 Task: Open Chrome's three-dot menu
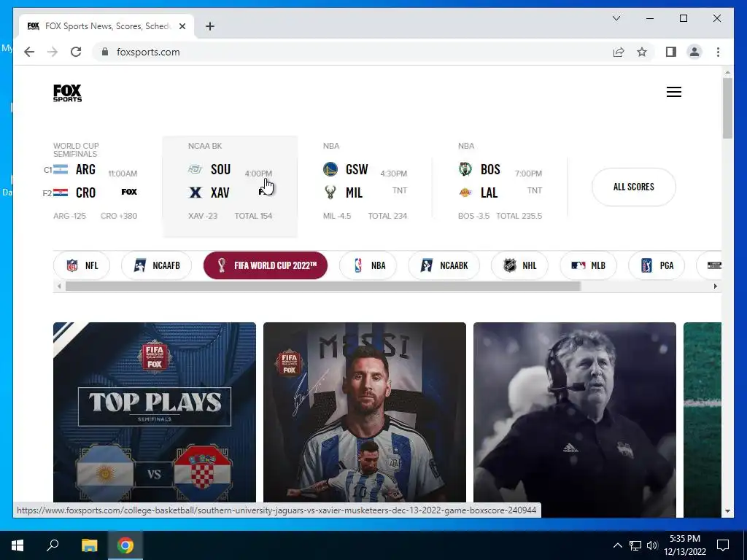718,52
